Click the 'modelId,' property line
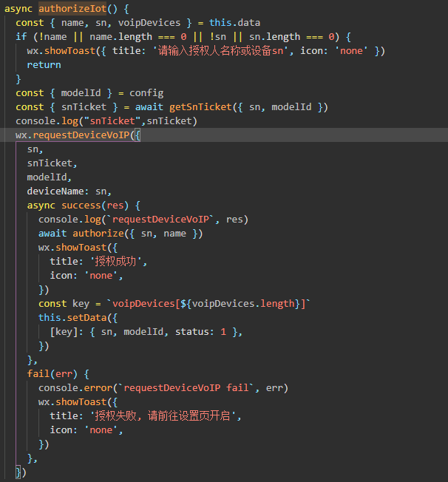The height and width of the screenshot is (482, 448). (x=50, y=177)
